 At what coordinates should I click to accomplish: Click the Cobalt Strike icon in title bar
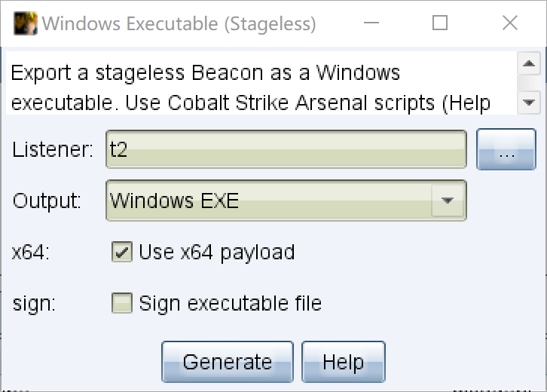pyautogui.click(x=25, y=23)
